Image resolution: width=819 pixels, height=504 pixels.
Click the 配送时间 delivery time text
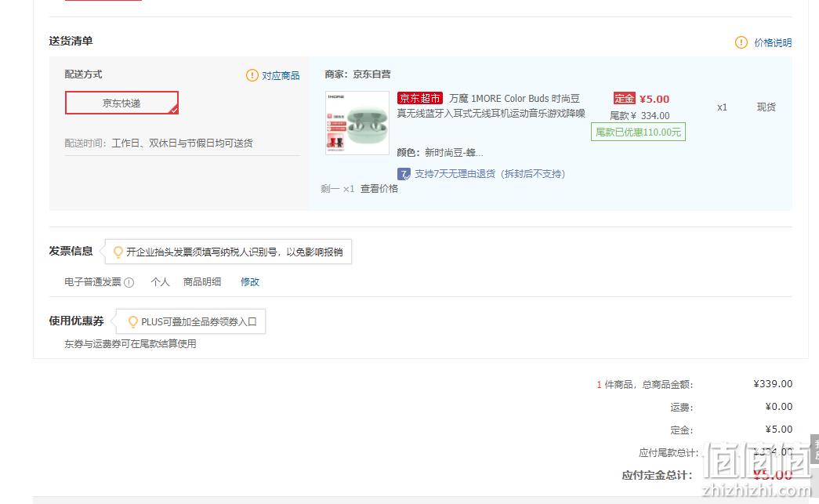tap(159, 143)
